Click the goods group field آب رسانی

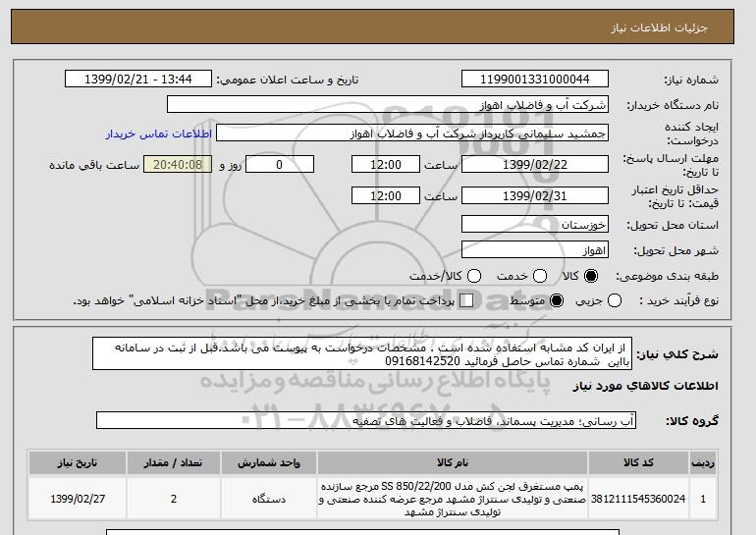click(x=366, y=421)
